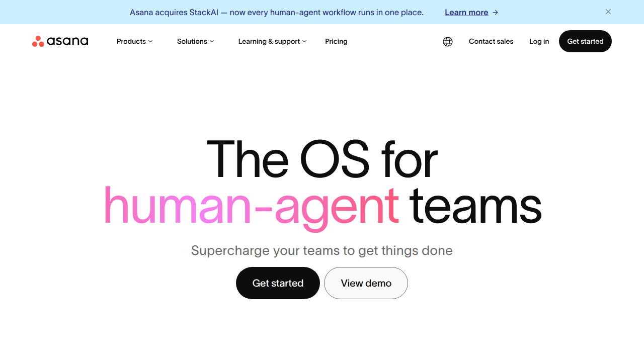
Task: Follow the Learn more banner link
Action: 466,13
